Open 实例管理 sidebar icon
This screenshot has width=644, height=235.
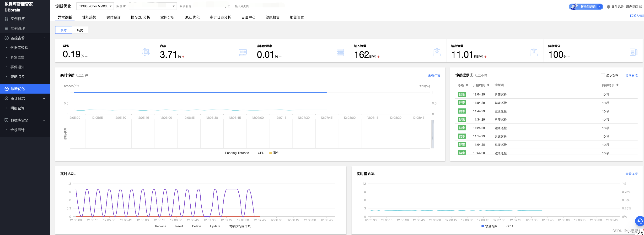tap(6, 28)
